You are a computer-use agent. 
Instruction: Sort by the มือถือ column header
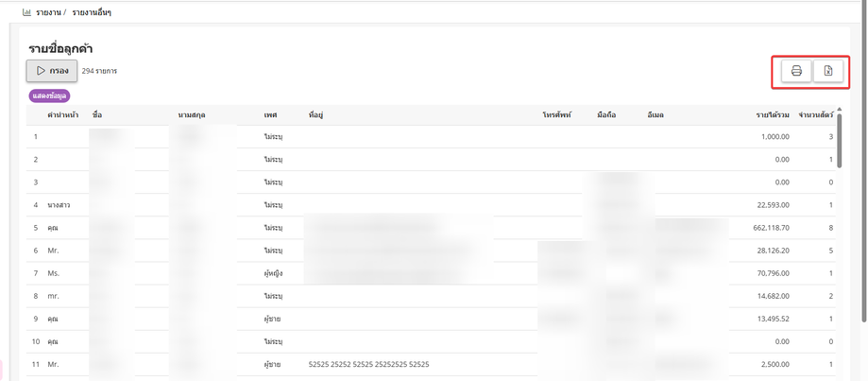pos(606,115)
